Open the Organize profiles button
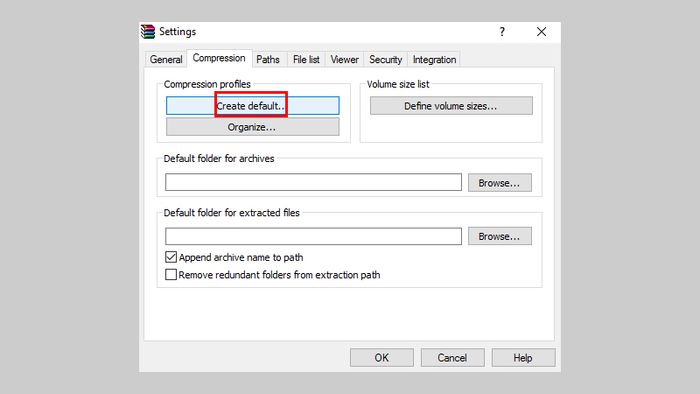This screenshot has width=700, height=394. pyautogui.click(x=253, y=127)
